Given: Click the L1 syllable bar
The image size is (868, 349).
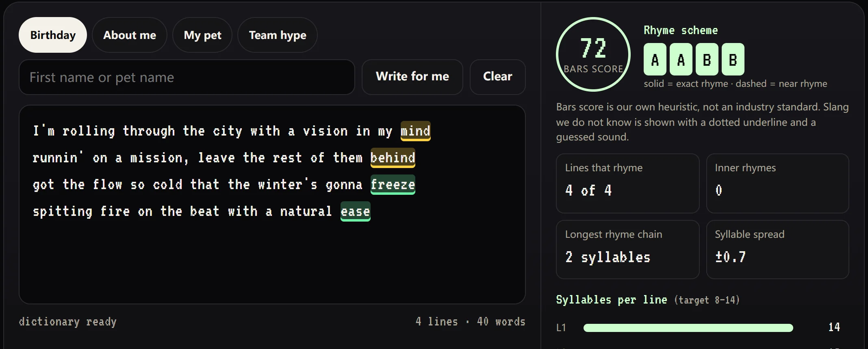Looking at the screenshot, I should (x=688, y=328).
